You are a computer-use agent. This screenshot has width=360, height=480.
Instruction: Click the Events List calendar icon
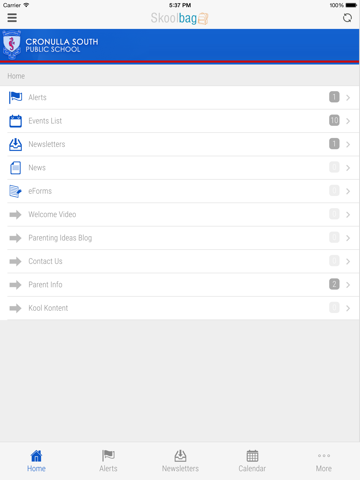point(15,121)
